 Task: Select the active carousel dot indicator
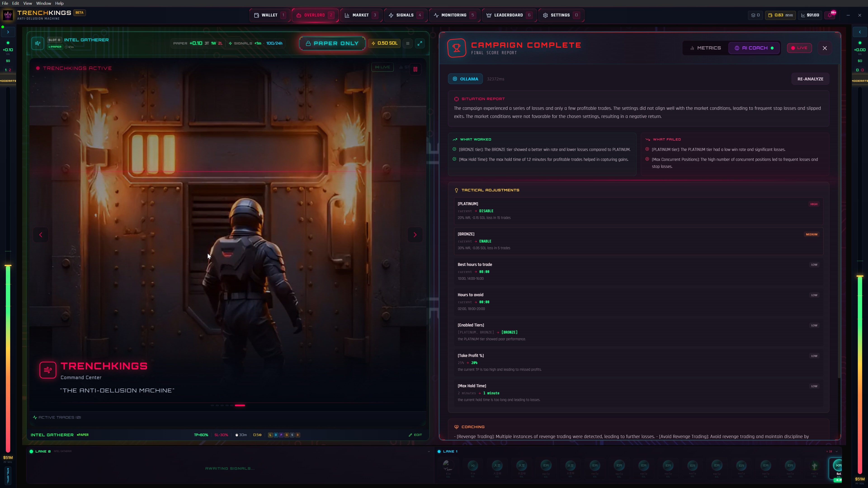(x=240, y=406)
